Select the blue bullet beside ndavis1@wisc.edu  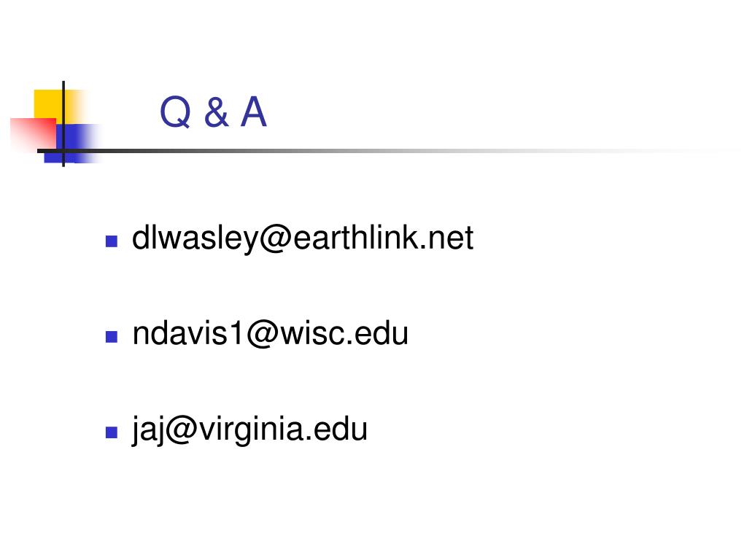(x=112, y=337)
